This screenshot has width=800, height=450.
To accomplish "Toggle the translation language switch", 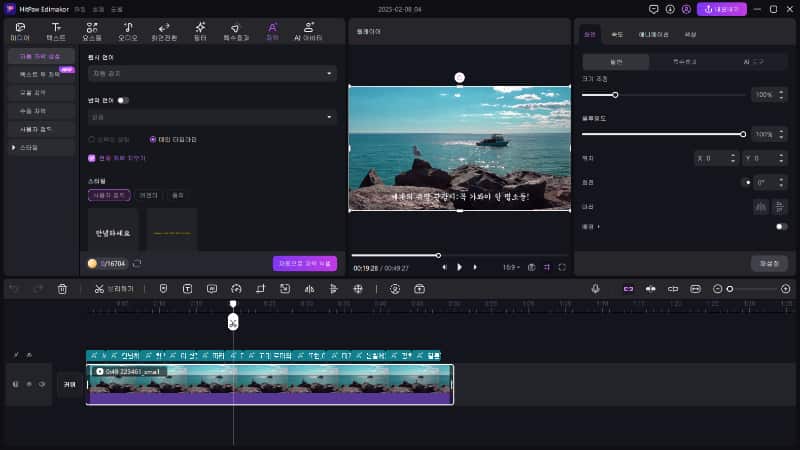I will (123, 100).
